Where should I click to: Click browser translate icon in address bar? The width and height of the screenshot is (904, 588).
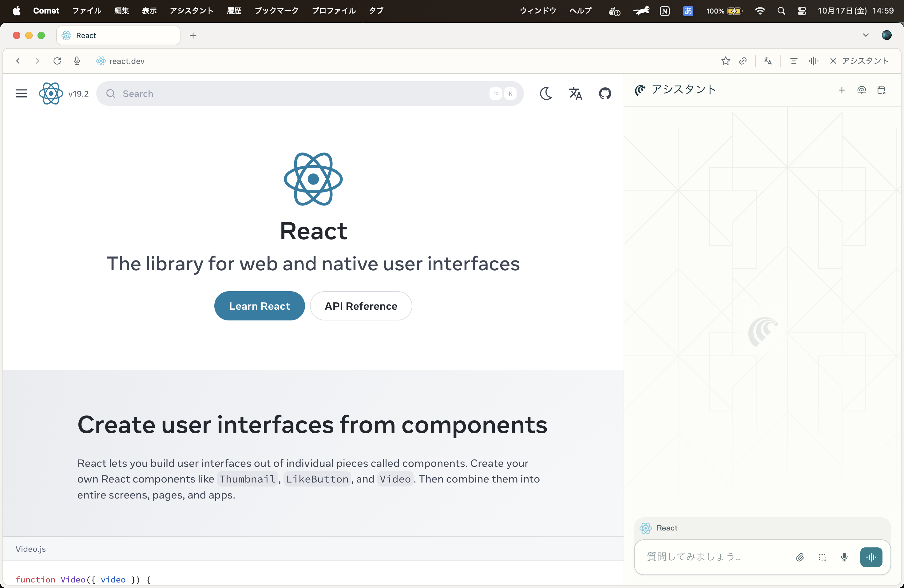(768, 61)
